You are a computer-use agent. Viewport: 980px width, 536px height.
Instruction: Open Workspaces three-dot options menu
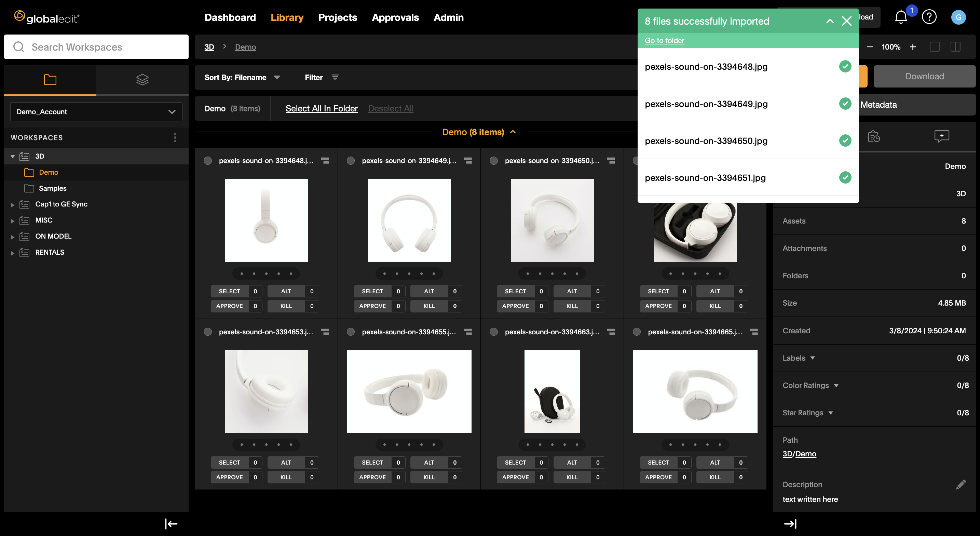pyautogui.click(x=175, y=137)
